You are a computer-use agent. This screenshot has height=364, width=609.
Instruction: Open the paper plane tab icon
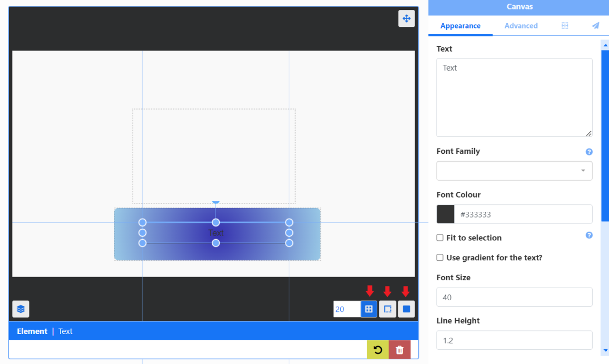(595, 26)
